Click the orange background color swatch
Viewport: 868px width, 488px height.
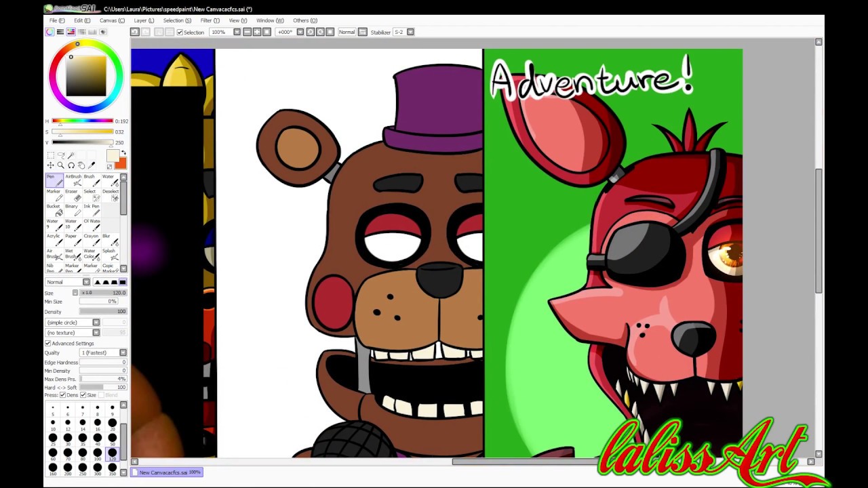121,164
